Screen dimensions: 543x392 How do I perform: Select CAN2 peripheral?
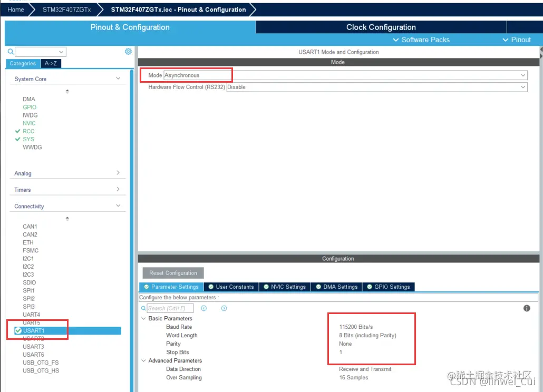point(30,234)
